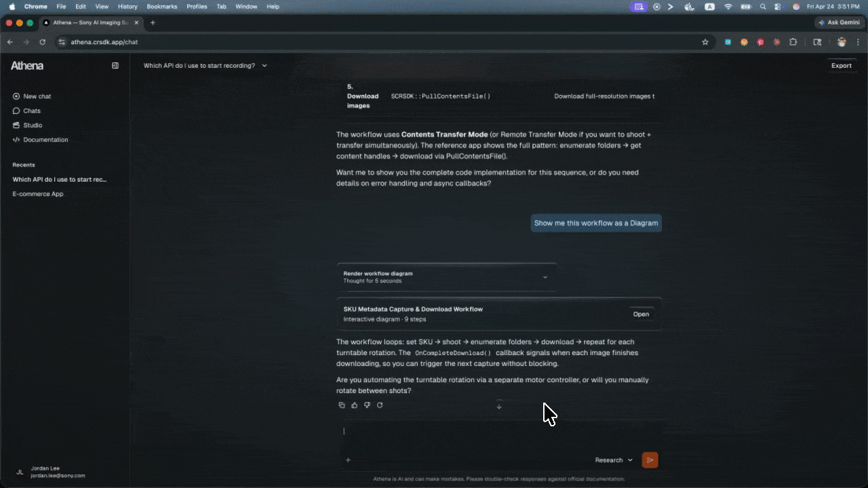
Task: Open the Apple menu
Action: (12, 6)
